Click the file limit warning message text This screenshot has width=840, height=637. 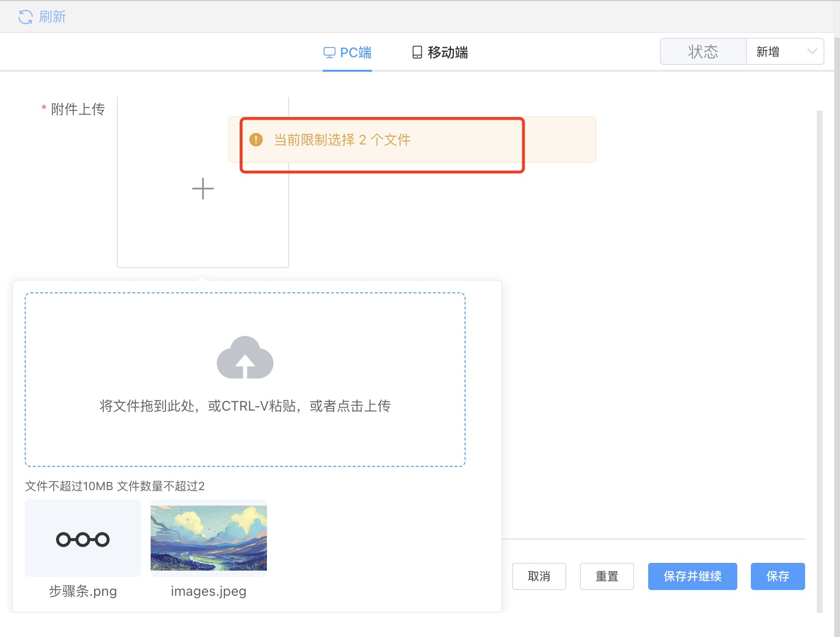point(342,140)
